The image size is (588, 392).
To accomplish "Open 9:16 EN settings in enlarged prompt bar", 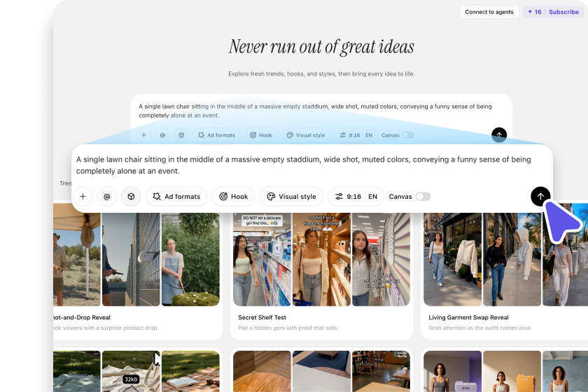I will [x=356, y=197].
